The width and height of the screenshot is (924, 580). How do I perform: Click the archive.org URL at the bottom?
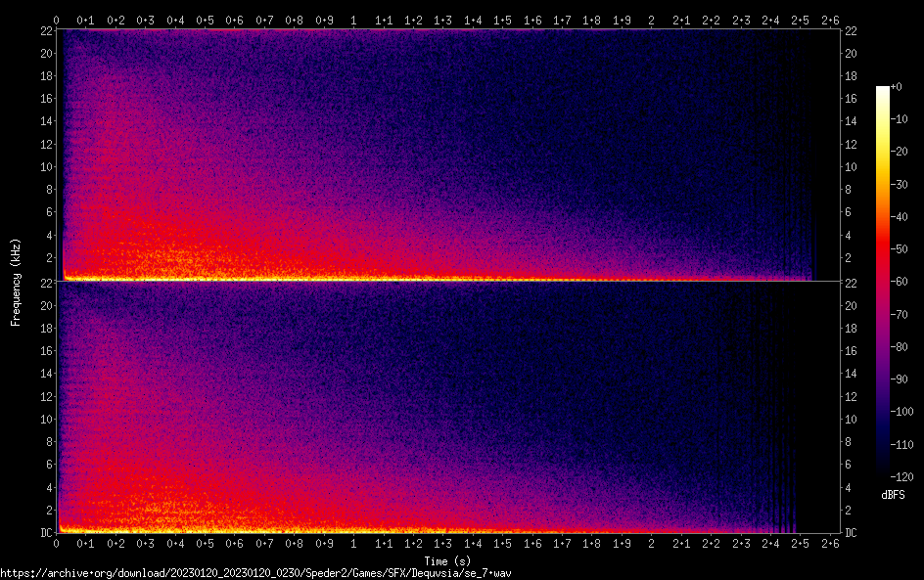pyautogui.click(x=255, y=572)
